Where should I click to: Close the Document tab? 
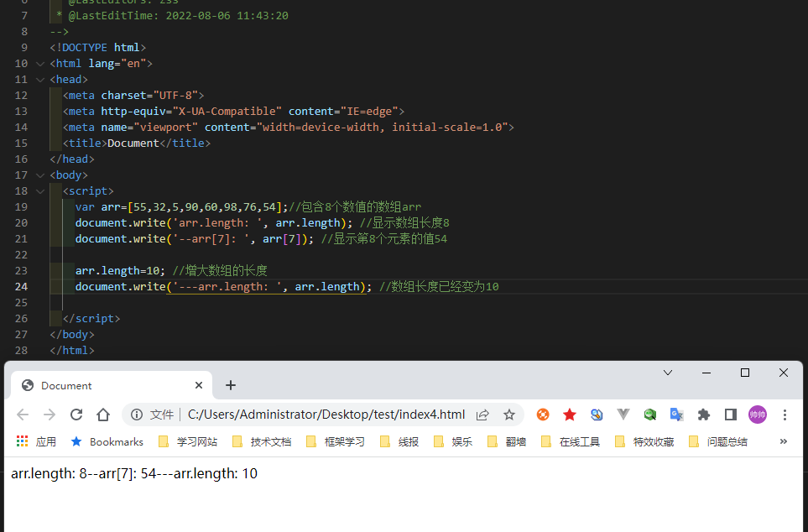pos(199,385)
